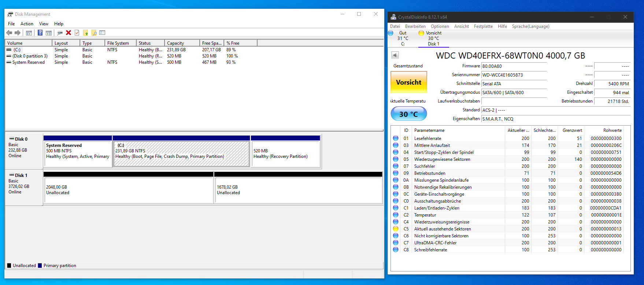This screenshot has width=644, height=285.
Task: Toggle the Show/Hide Console Tree toolbar icon
Action: (x=29, y=33)
